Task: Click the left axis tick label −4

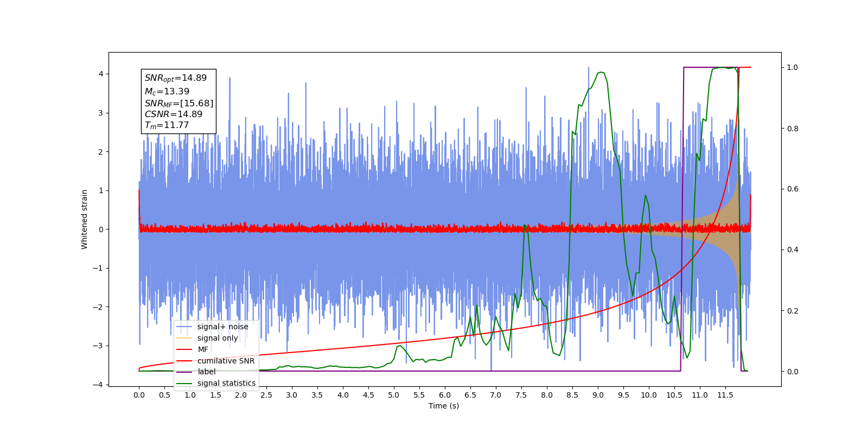Action: pyautogui.click(x=98, y=385)
